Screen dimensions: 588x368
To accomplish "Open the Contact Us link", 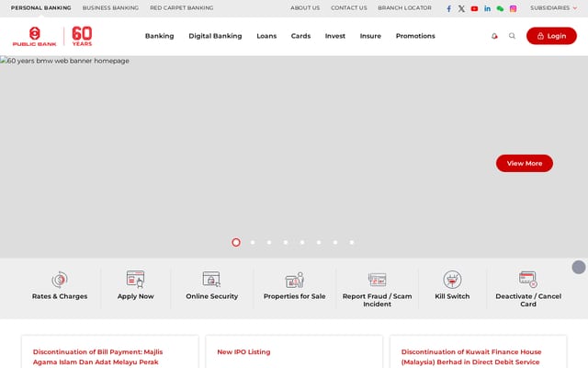I will pos(349,8).
